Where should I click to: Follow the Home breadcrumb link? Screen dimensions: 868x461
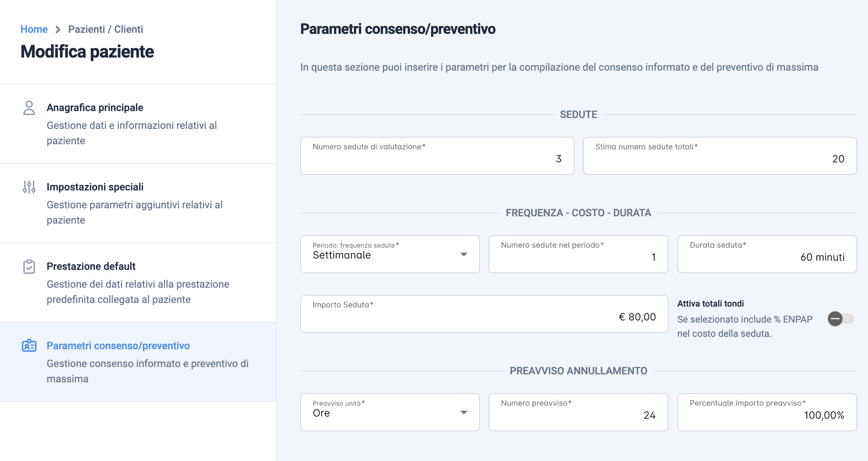(x=34, y=29)
